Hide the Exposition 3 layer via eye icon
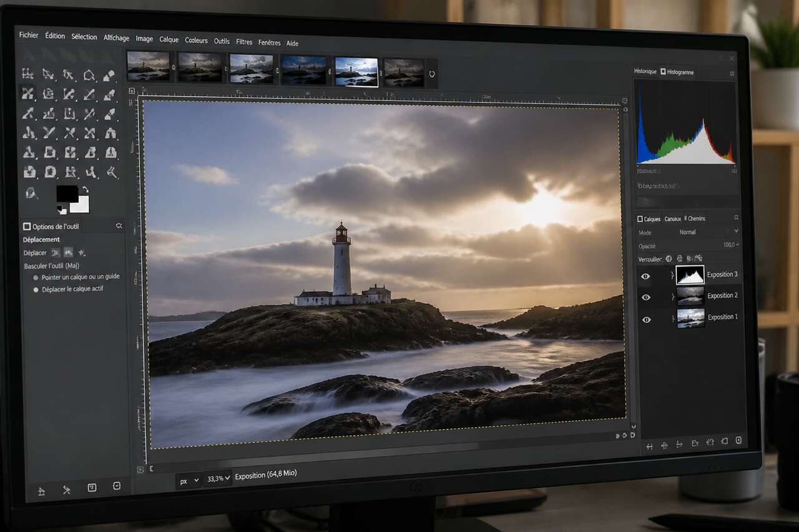799x532 pixels. click(x=646, y=276)
